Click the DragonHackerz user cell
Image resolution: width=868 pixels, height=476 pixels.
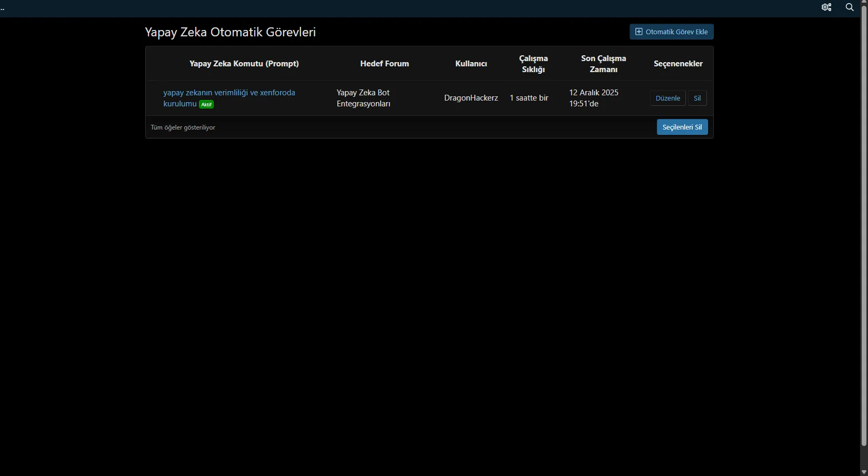(471, 98)
